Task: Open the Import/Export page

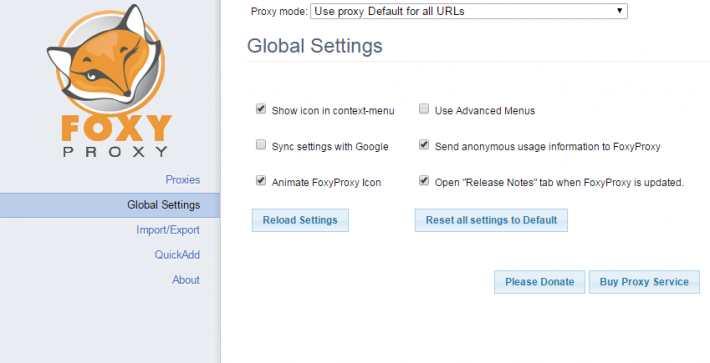Action: pos(168,230)
